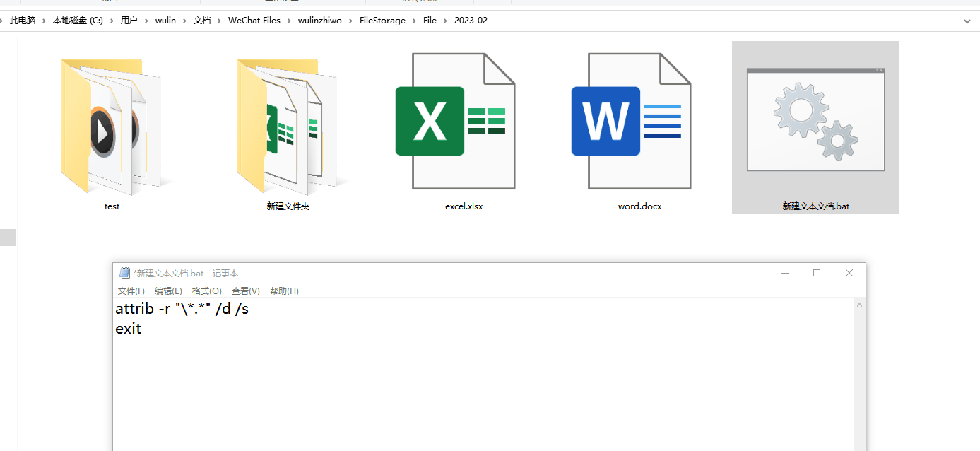Screen dimensions: 980x451
Task: Select the 新建文本文档.bat batch file icon
Action: [815, 119]
